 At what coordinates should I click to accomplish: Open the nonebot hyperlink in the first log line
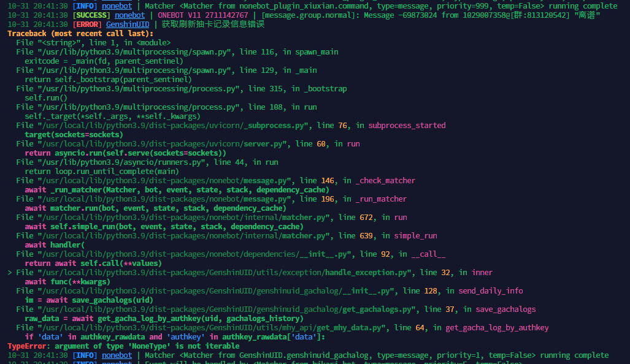[117, 6]
